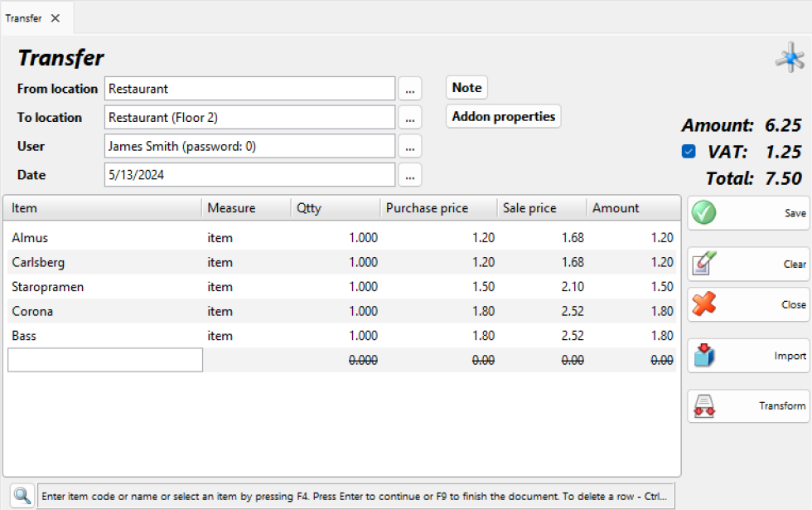
Task: Click the magnifying glass search icon
Action: click(22, 496)
